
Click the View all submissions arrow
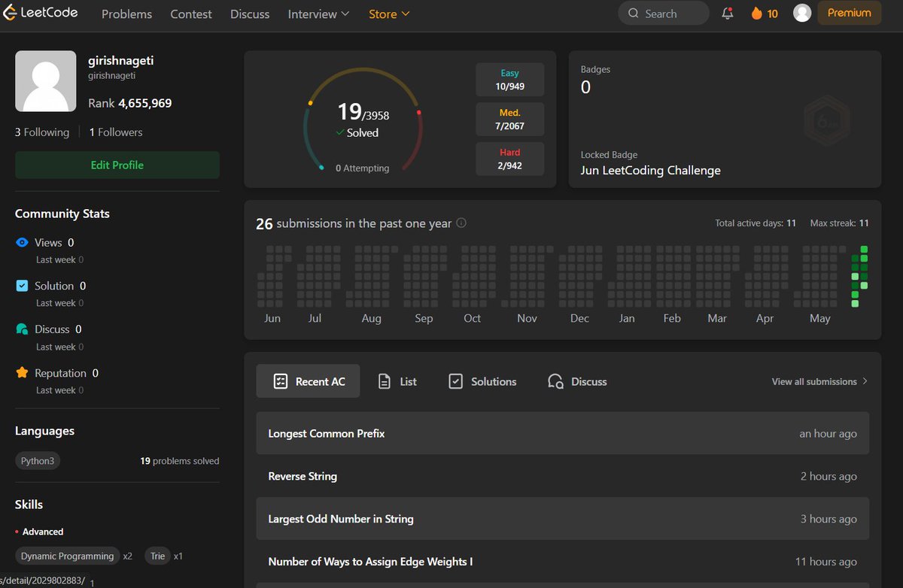(x=865, y=381)
